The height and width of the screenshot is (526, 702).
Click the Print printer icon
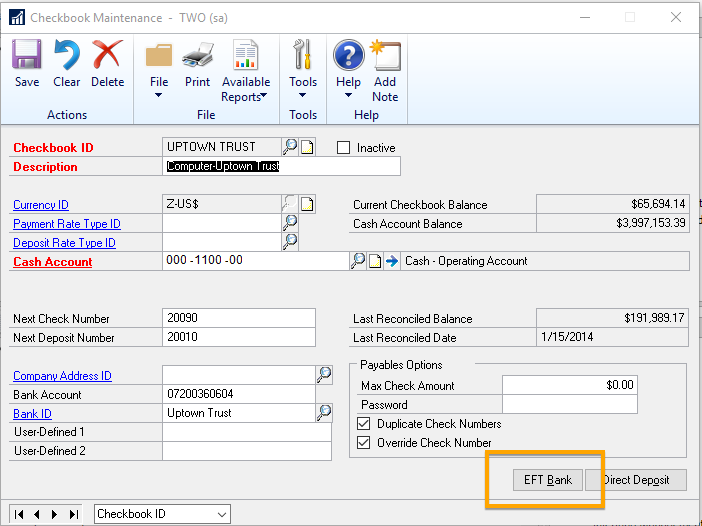[197, 56]
